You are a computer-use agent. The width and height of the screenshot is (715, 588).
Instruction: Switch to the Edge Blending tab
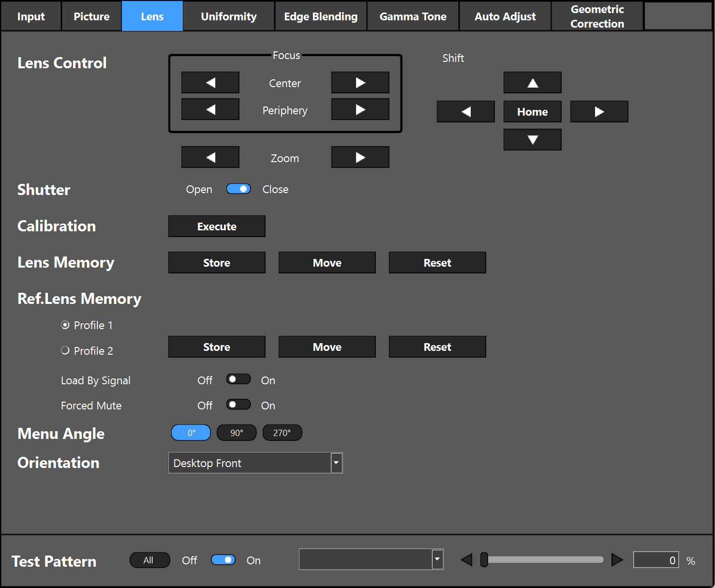click(x=321, y=16)
